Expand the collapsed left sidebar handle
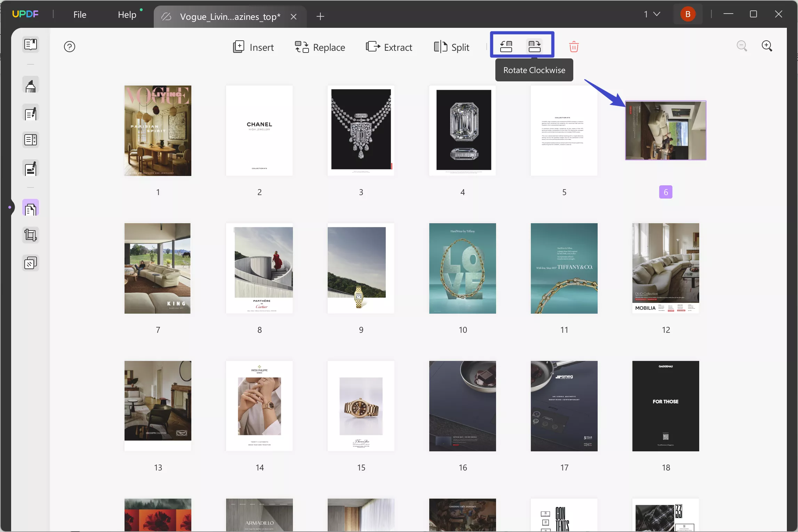798x532 pixels. pyautogui.click(x=10, y=207)
